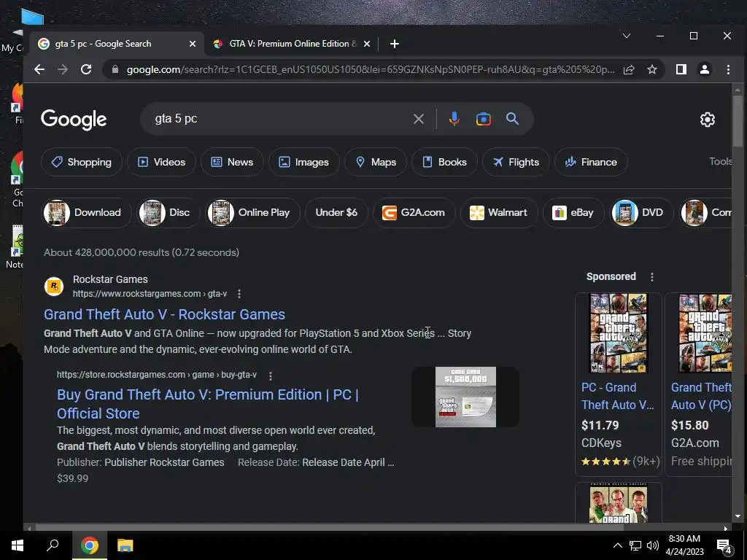Click the vertical scrollbar thumb
Screen dimensions: 747x560
coord(738,122)
